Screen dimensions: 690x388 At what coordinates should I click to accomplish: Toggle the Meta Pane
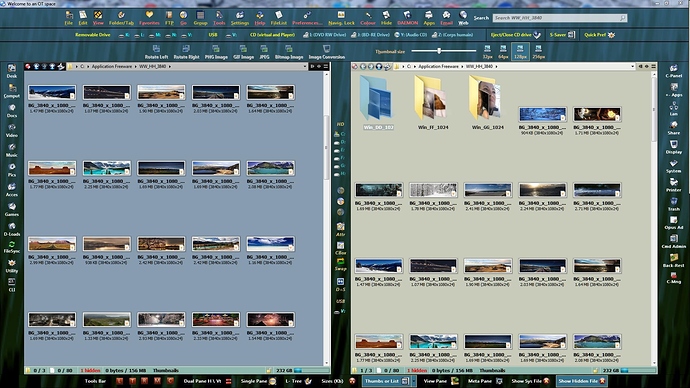pos(485,381)
